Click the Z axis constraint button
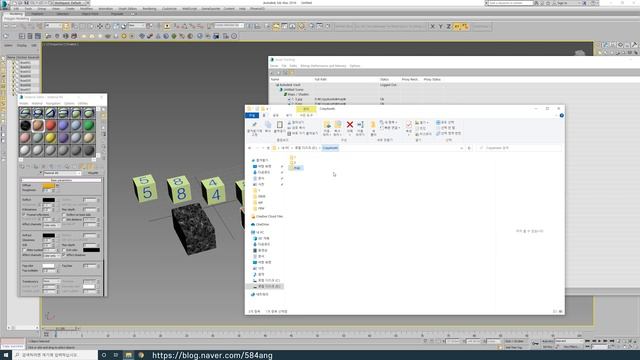640x360 pixels. (449, 27)
